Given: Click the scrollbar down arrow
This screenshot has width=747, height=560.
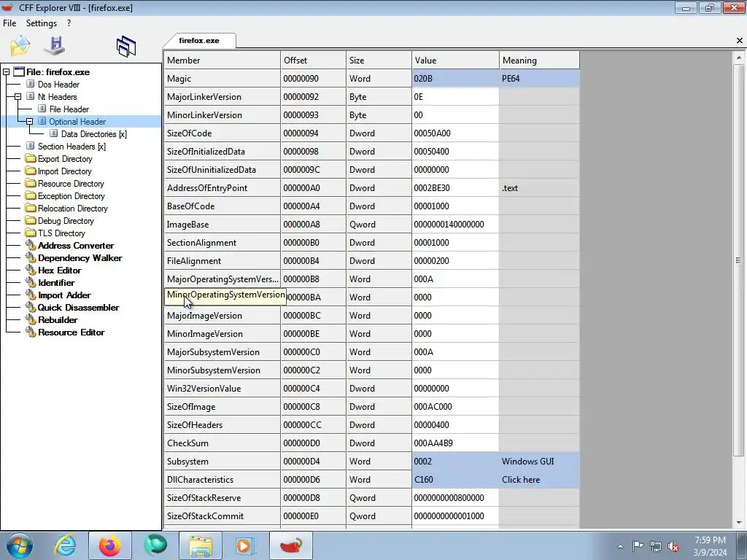Looking at the screenshot, I should coord(738,523).
